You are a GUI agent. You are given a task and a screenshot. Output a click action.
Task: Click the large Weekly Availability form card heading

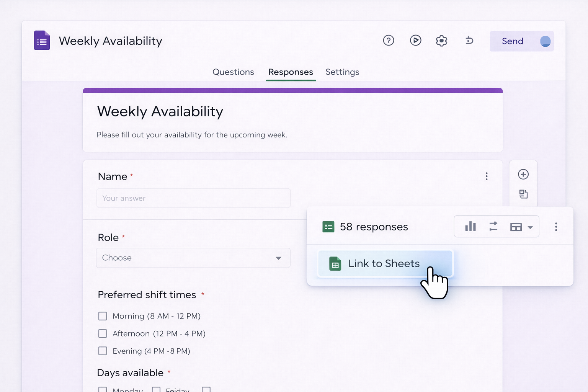[x=160, y=111]
